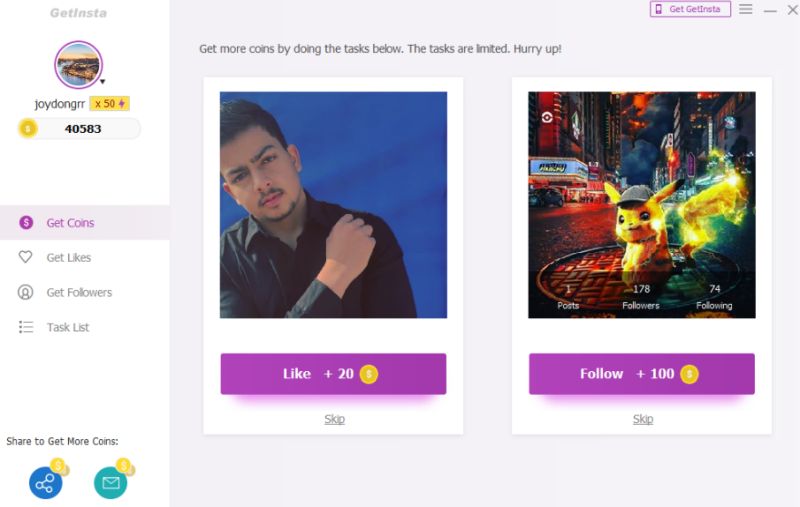This screenshot has width=800, height=507.
Task: Click the Task List list icon
Action: tap(26, 327)
